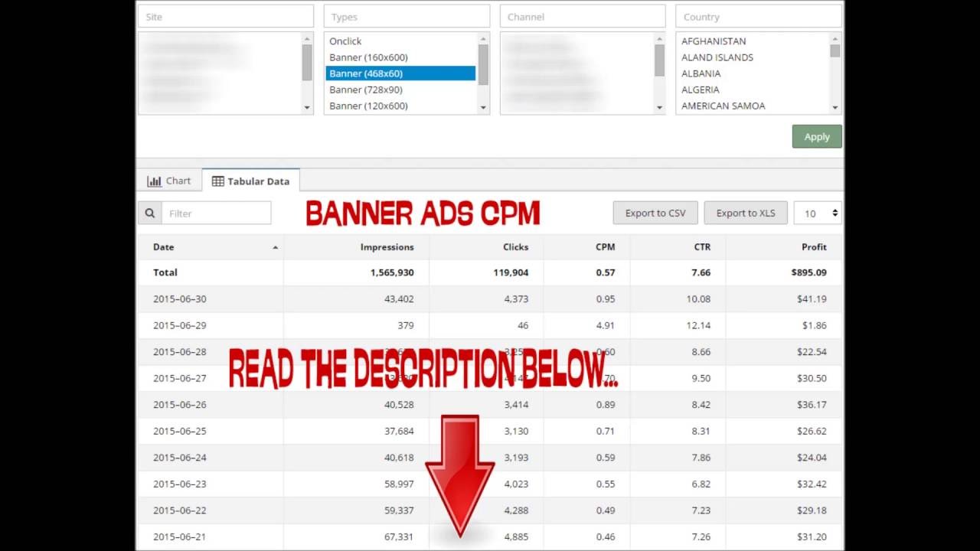Viewport: 980px width, 551px height.
Task: Click the up scroll arrow of the Country list
Action: [835, 40]
